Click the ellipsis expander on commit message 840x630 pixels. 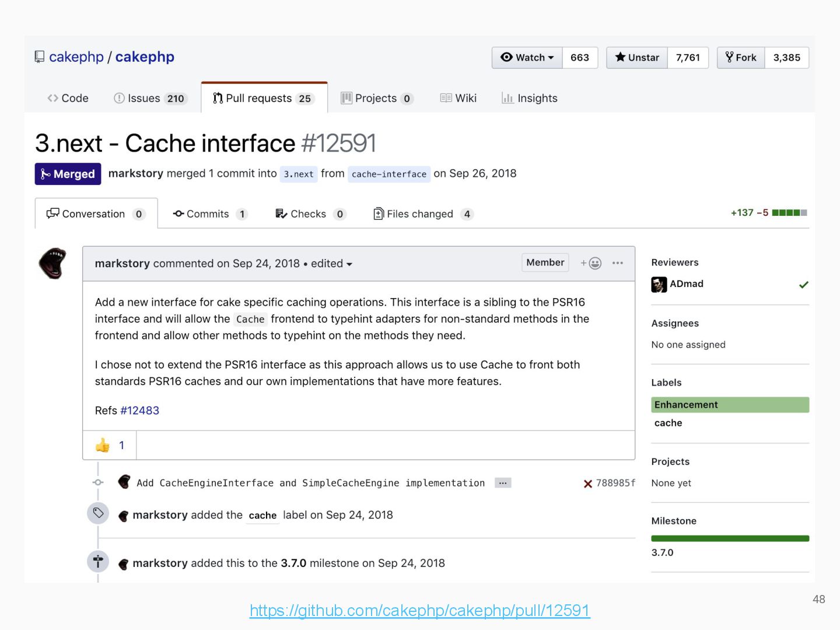coord(503,483)
